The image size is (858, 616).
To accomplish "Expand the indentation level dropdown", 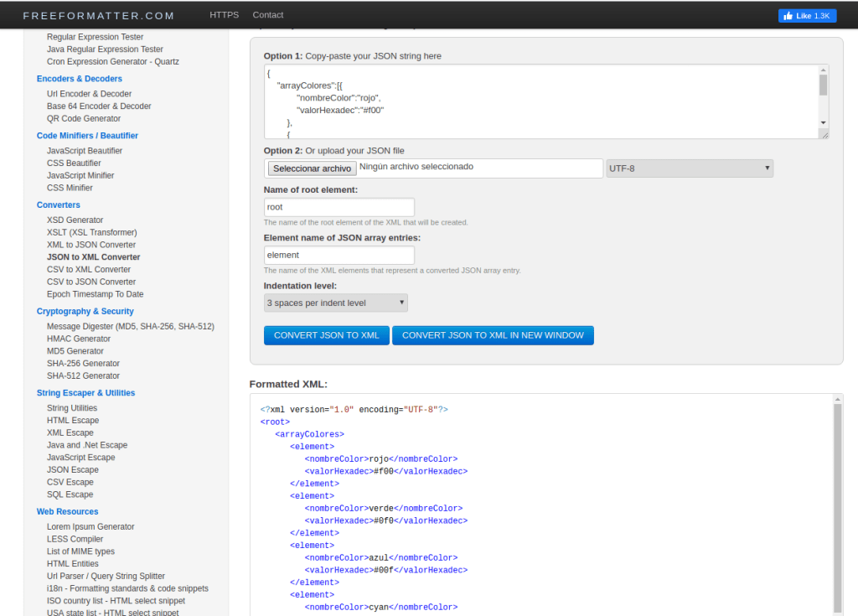I will (335, 303).
